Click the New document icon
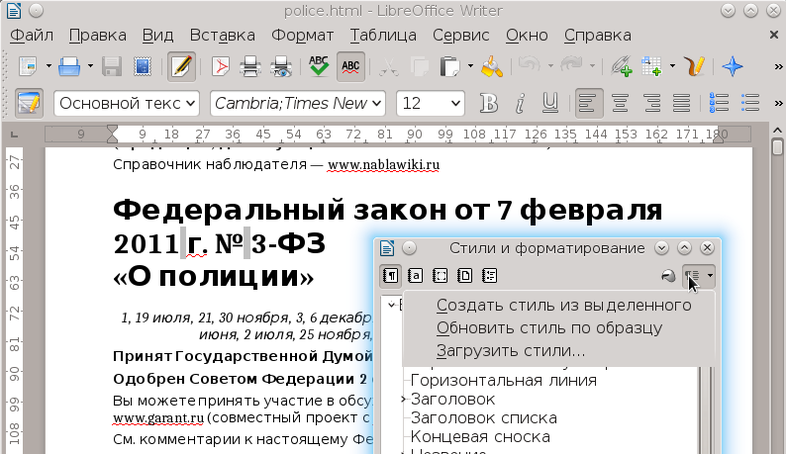Image resolution: width=786 pixels, height=454 pixels. tap(28, 66)
